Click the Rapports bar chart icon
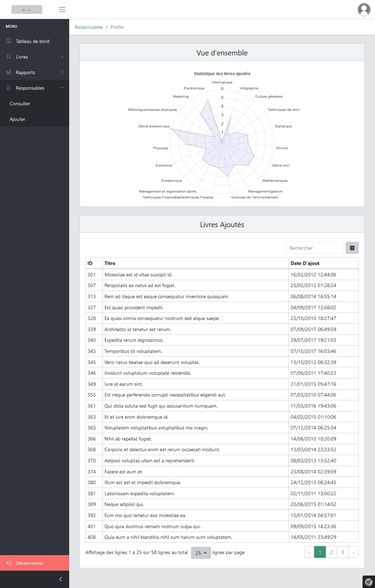This screenshot has height=588, width=375. tap(9, 72)
